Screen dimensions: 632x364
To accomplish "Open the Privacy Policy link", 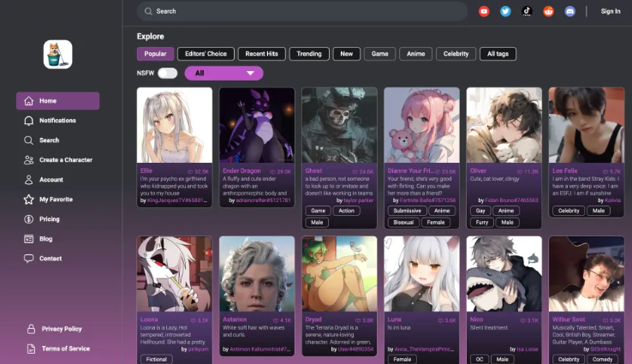I will tap(62, 329).
